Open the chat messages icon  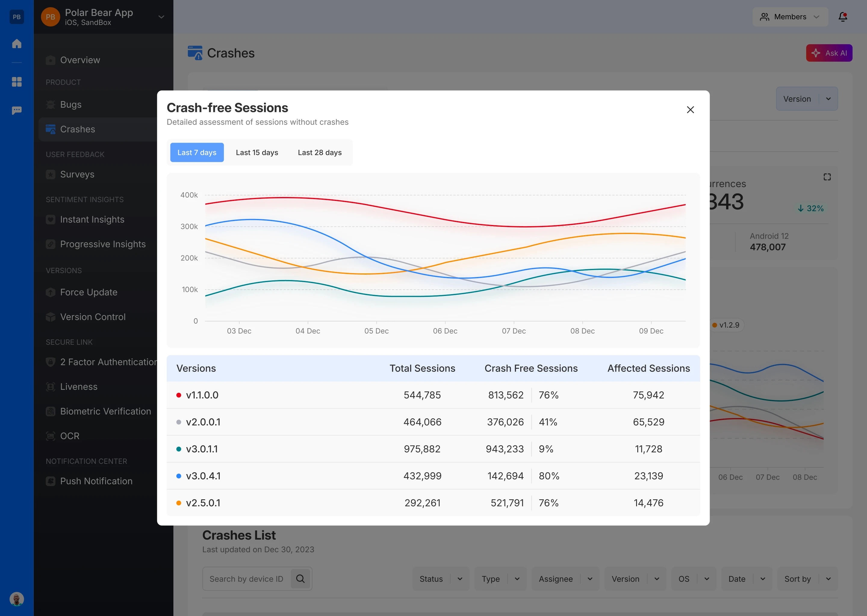point(17,110)
